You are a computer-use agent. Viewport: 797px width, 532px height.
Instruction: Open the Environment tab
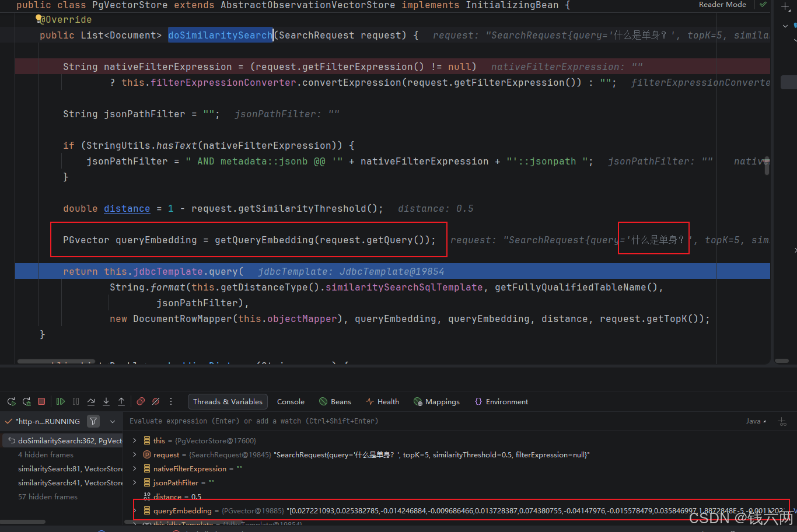(x=501, y=401)
